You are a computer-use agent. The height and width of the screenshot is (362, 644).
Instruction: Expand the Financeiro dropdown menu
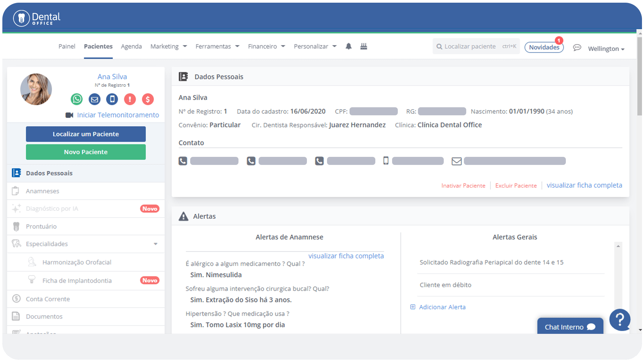click(267, 46)
